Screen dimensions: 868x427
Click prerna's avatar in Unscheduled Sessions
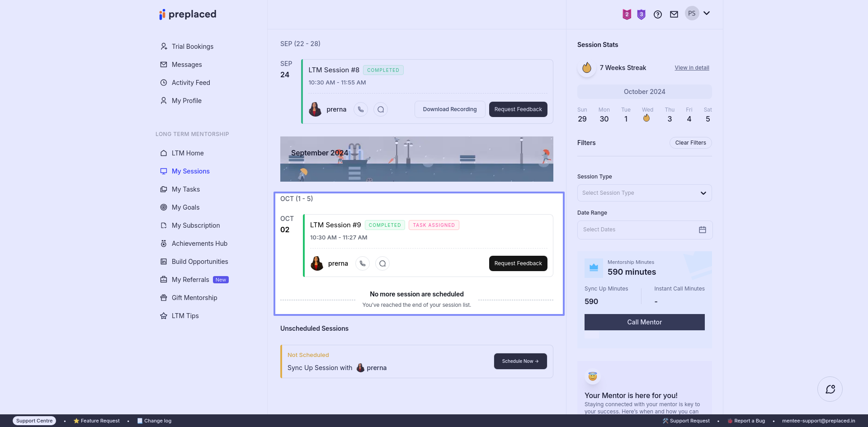click(360, 368)
